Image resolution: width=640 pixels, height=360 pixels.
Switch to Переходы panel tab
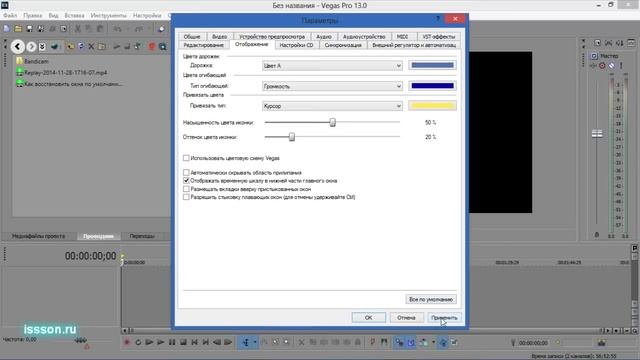tap(142, 236)
